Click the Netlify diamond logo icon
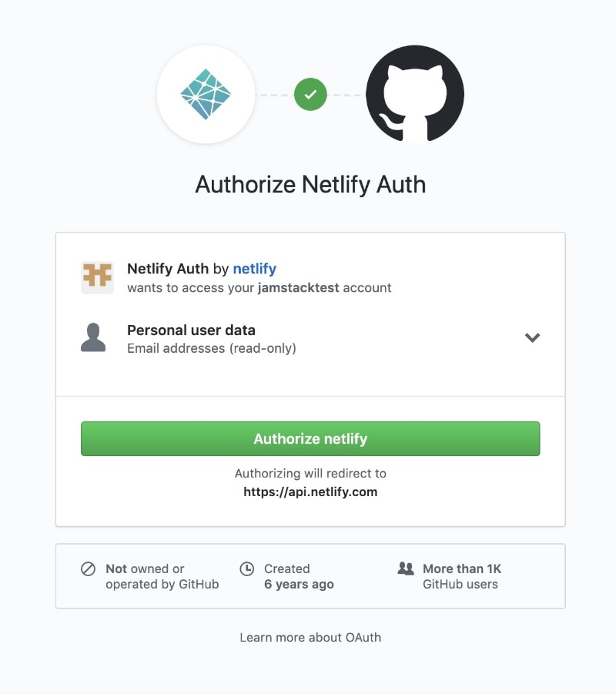This screenshot has width=616, height=694. [206, 94]
